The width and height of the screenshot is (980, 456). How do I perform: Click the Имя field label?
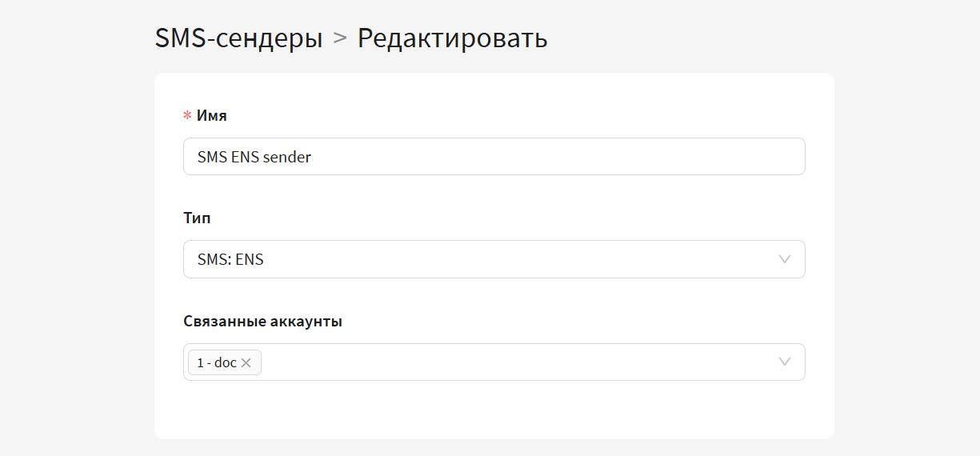click(212, 116)
